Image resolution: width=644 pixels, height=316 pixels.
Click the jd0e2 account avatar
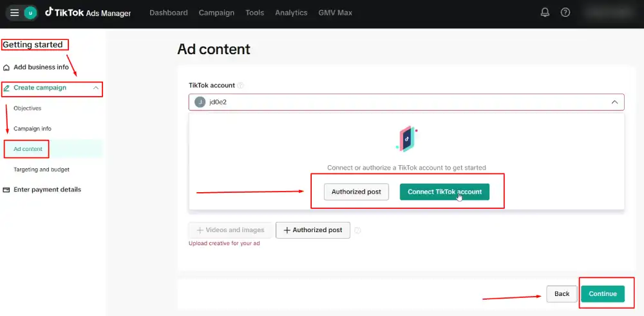tap(200, 102)
